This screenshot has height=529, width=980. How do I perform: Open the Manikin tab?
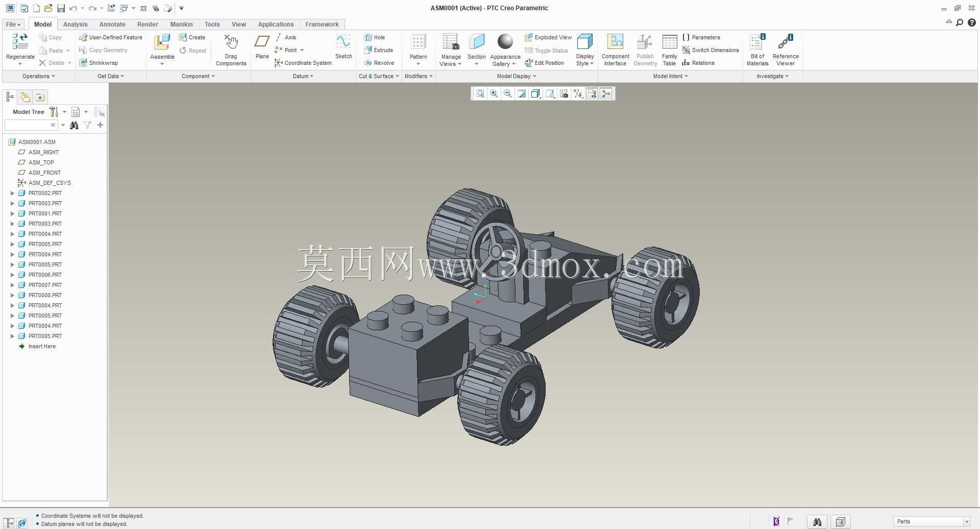(181, 24)
